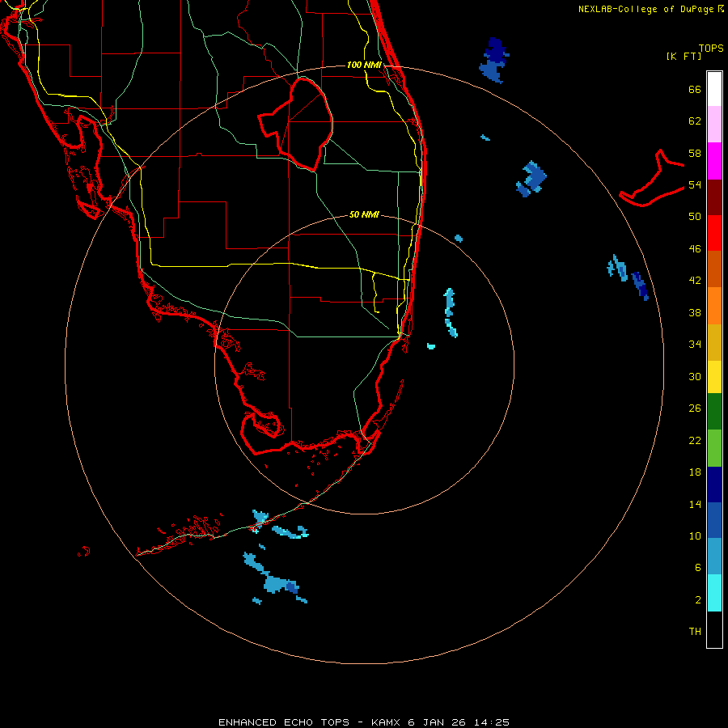
Task: Click the bright red legend swatch
Action: [714, 233]
